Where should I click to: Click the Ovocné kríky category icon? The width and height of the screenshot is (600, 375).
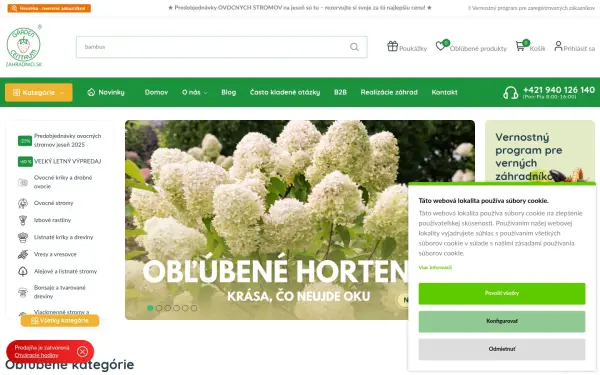click(x=23, y=183)
